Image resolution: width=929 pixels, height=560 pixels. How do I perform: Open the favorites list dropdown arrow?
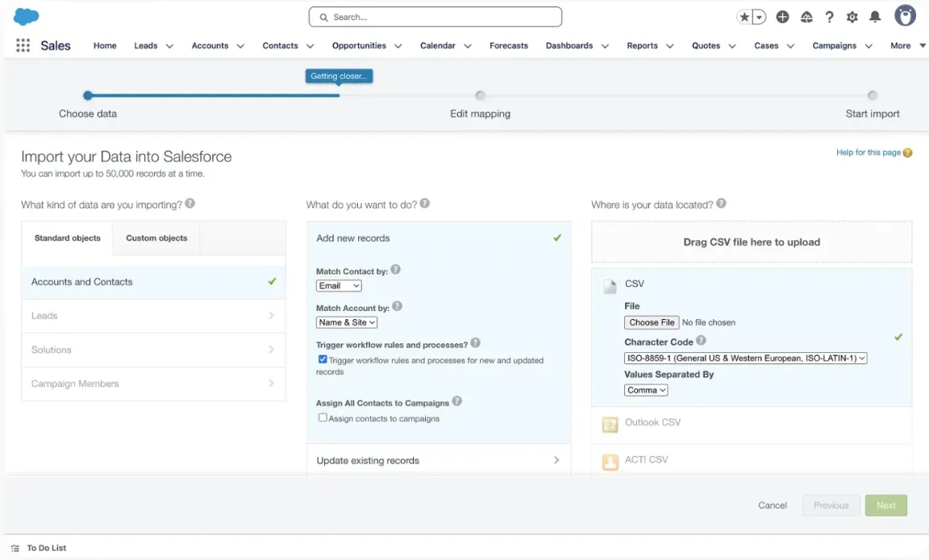[759, 17]
